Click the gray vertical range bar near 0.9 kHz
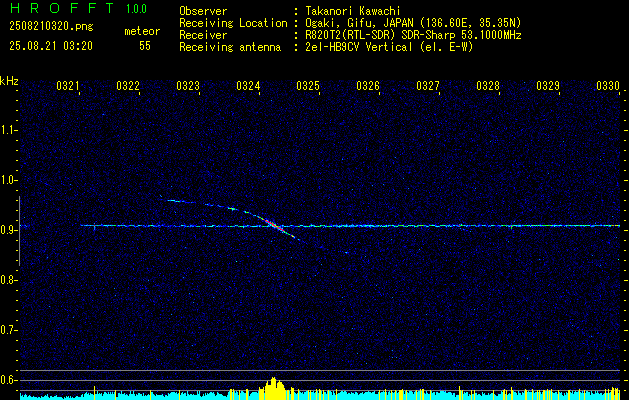Viewport: 629px width, 400px height. (19, 231)
